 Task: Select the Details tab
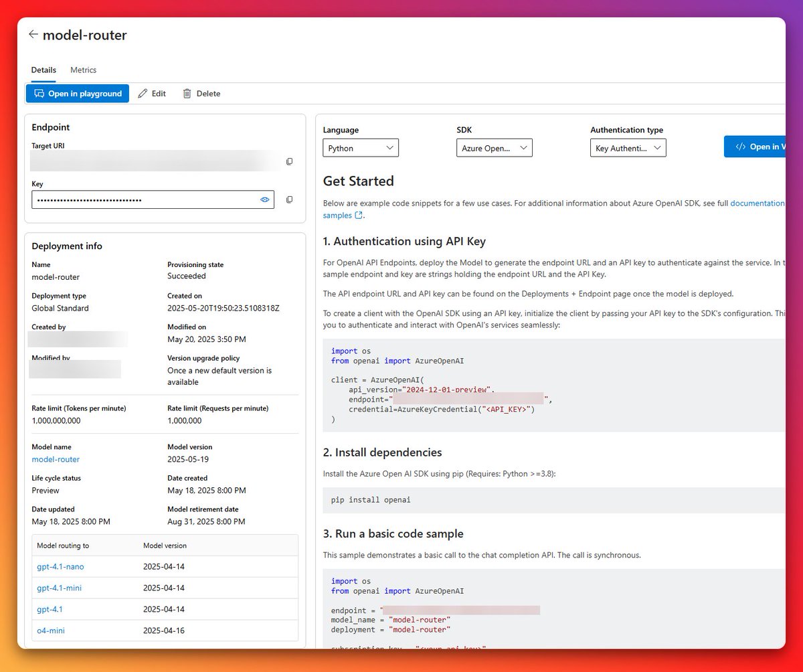tap(43, 70)
